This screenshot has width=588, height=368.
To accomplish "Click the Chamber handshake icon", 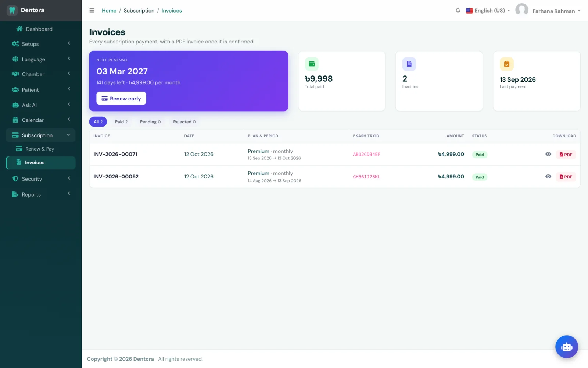I will tap(15, 74).
